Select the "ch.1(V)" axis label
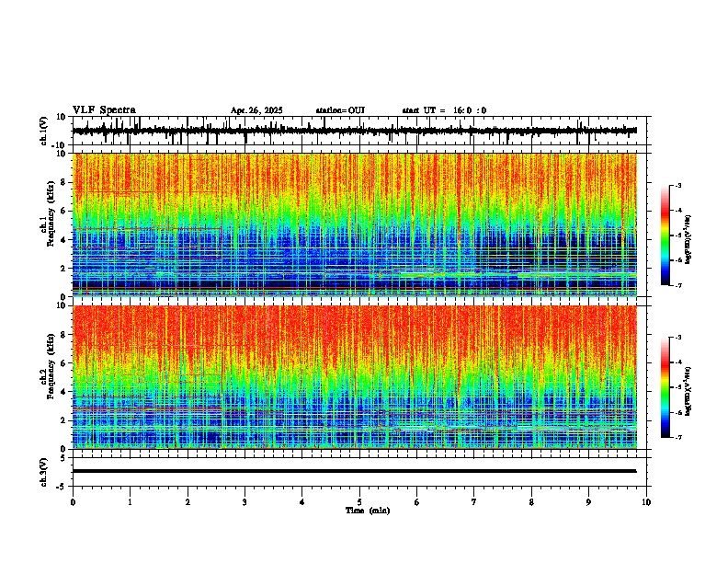 pos(44,131)
